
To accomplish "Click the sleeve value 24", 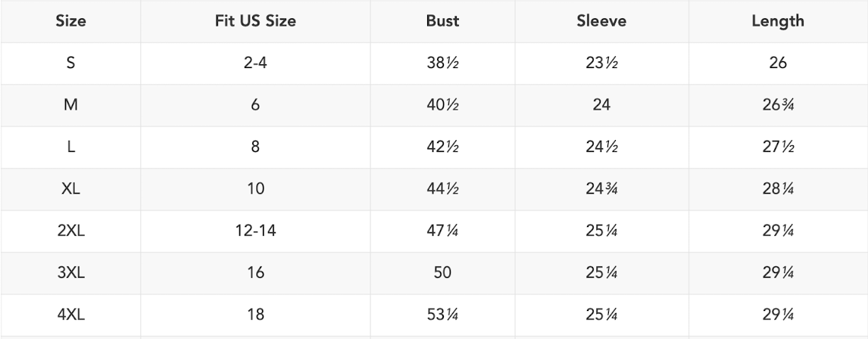I will tap(601, 106).
